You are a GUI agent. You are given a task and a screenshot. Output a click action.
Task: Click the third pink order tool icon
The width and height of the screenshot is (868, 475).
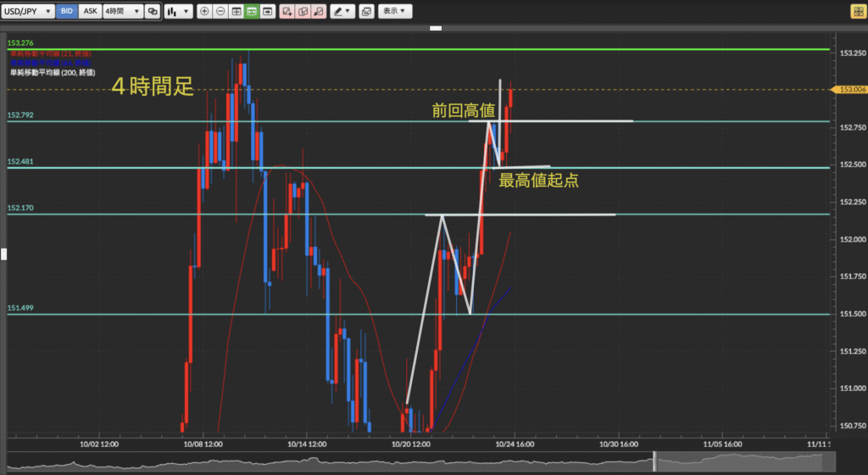pos(318,12)
